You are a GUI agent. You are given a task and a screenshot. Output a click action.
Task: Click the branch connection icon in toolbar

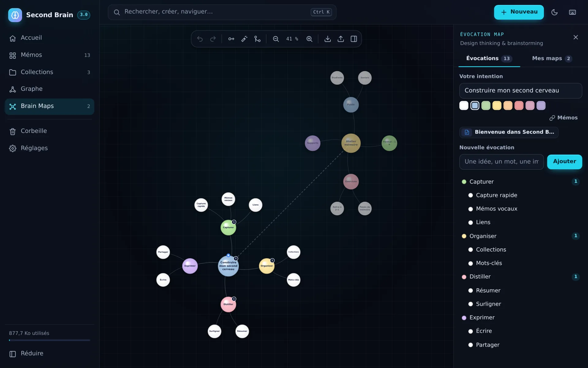coord(258,39)
